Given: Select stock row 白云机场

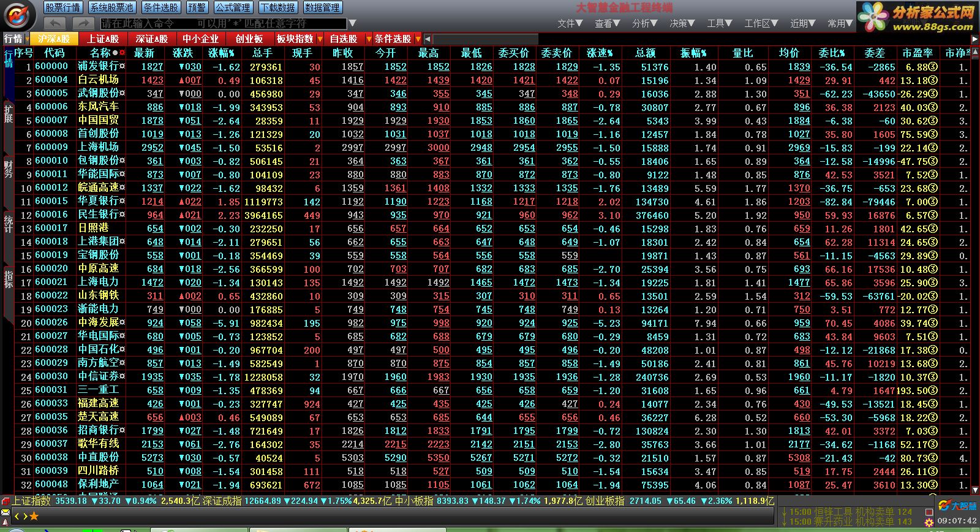Looking at the screenshot, I should pyautogui.click(x=493, y=80).
